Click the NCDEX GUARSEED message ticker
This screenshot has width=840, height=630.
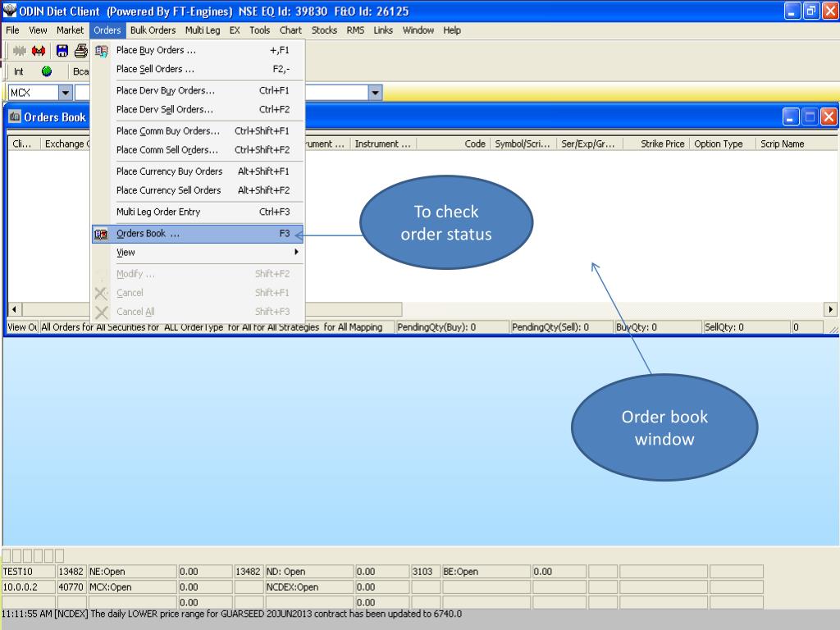click(x=231, y=614)
